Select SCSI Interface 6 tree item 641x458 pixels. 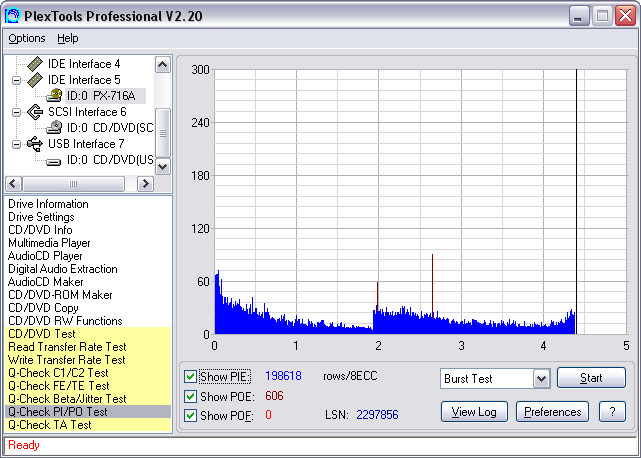pos(87,112)
